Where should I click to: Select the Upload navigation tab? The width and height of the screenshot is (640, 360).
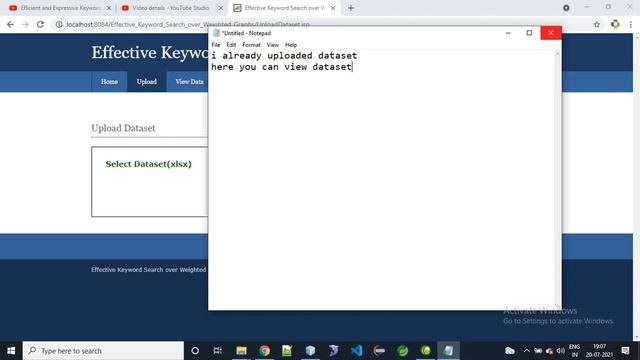click(x=147, y=82)
